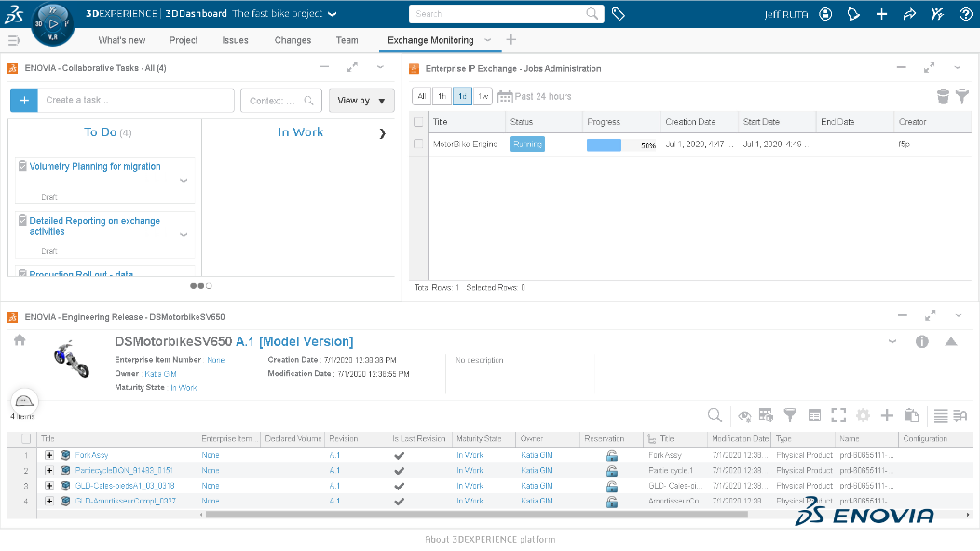Click the home icon in Engineering Release
The height and width of the screenshot is (551, 980).
(20, 339)
